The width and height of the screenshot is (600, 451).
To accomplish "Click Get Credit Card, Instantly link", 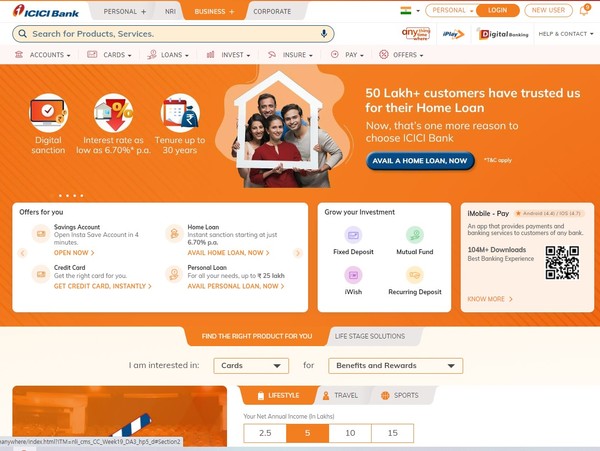I will click(x=103, y=286).
